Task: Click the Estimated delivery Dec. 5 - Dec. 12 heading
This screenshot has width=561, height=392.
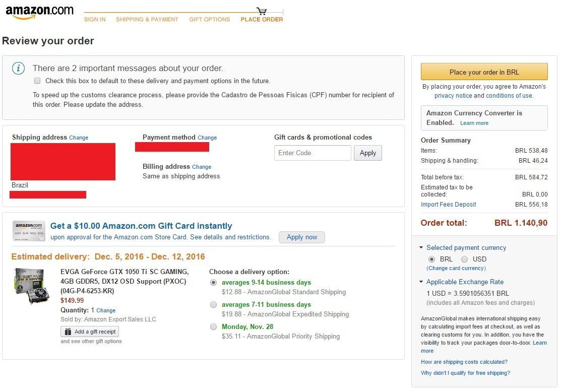Action: (108, 256)
